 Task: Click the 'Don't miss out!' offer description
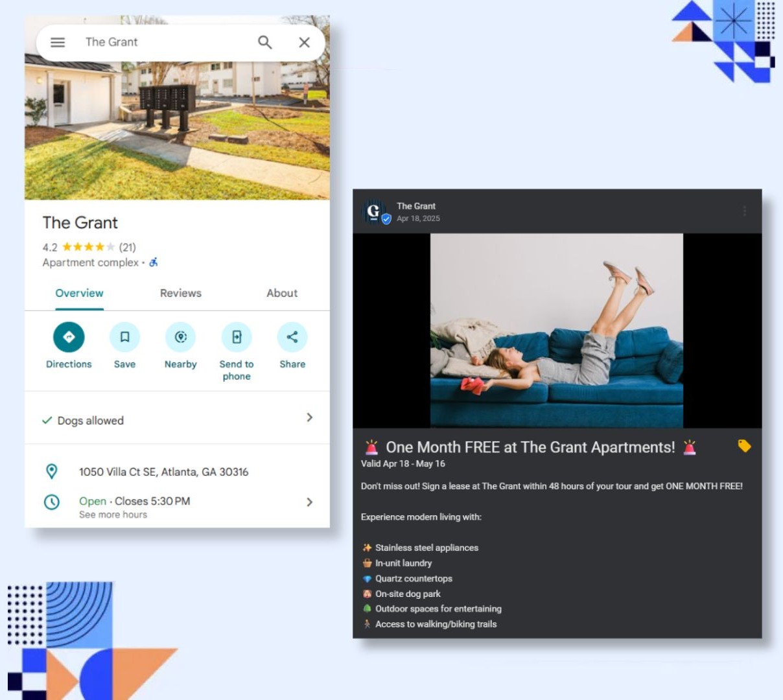point(552,486)
